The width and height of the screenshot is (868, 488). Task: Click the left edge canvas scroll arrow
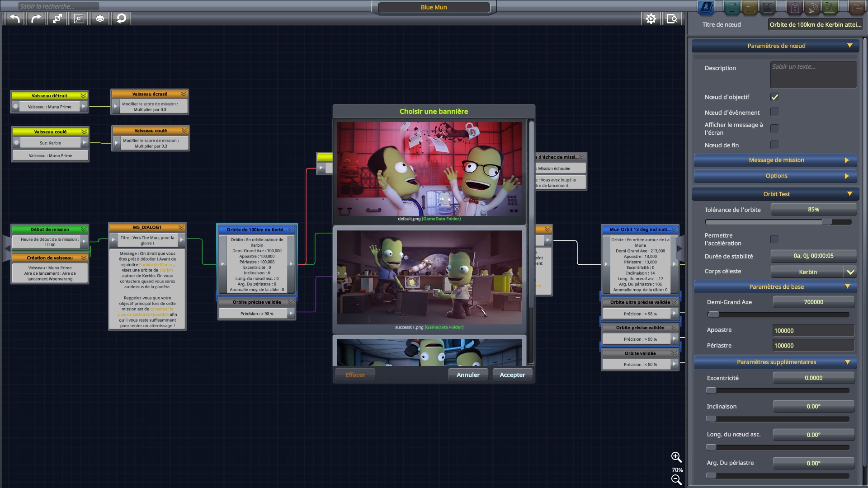(x=7, y=249)
